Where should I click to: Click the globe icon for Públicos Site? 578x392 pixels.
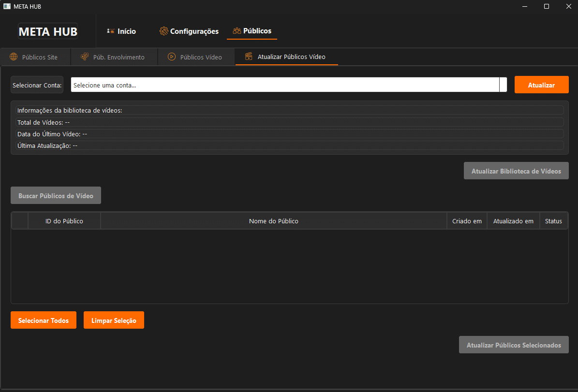point(14,57)
